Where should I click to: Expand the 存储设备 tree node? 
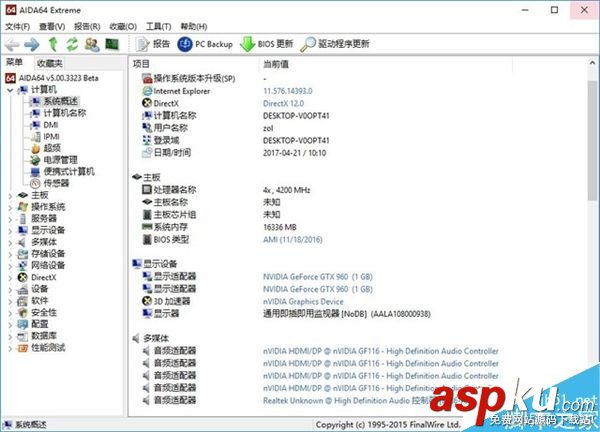point(10,254)
